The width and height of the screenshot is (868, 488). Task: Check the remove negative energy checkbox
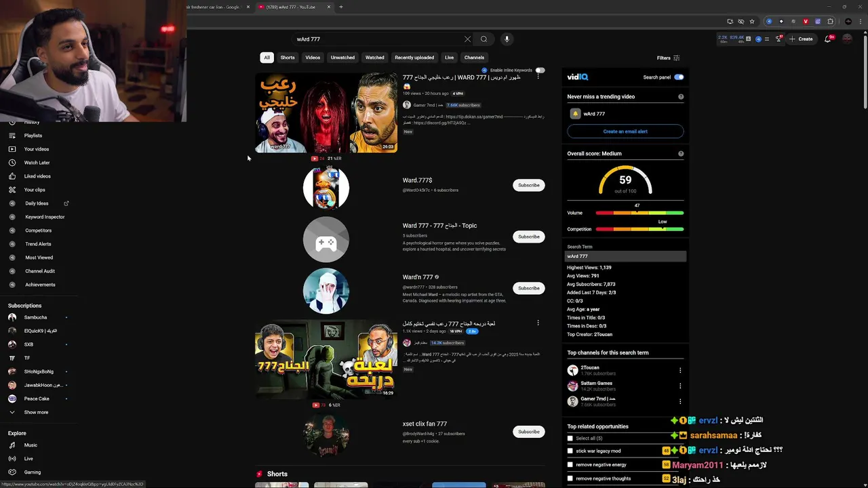pyautogui.click(x=570, y=465)
